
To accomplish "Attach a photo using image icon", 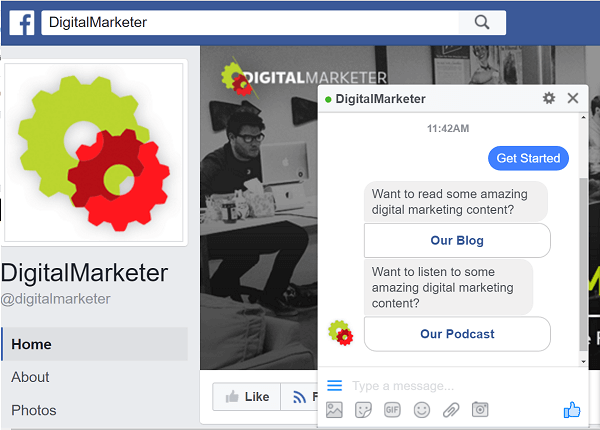I will pyautogui.click(x=334, y=410).
